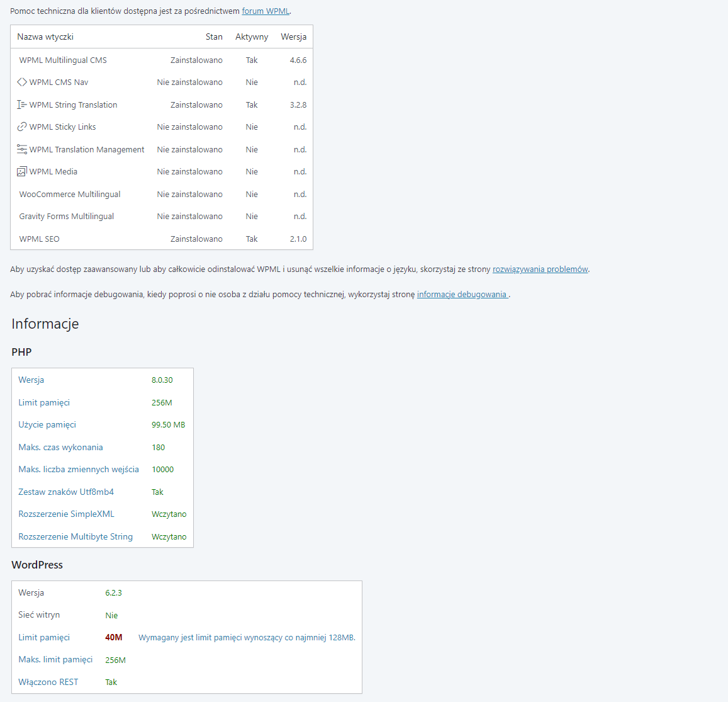
Task: Click Rozszerzenie Multibyte String label
Action: [x=76, y=536]
